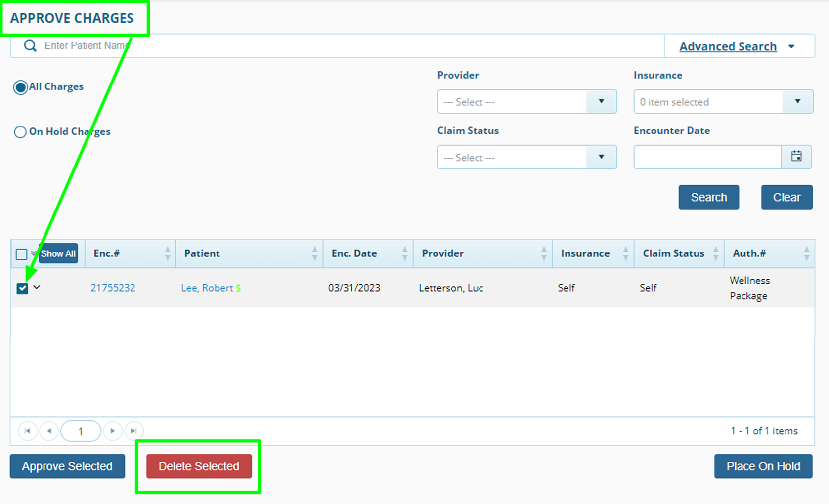Select the On Hold Charges radio button
The image size is (829, 504).
[20, 132]
